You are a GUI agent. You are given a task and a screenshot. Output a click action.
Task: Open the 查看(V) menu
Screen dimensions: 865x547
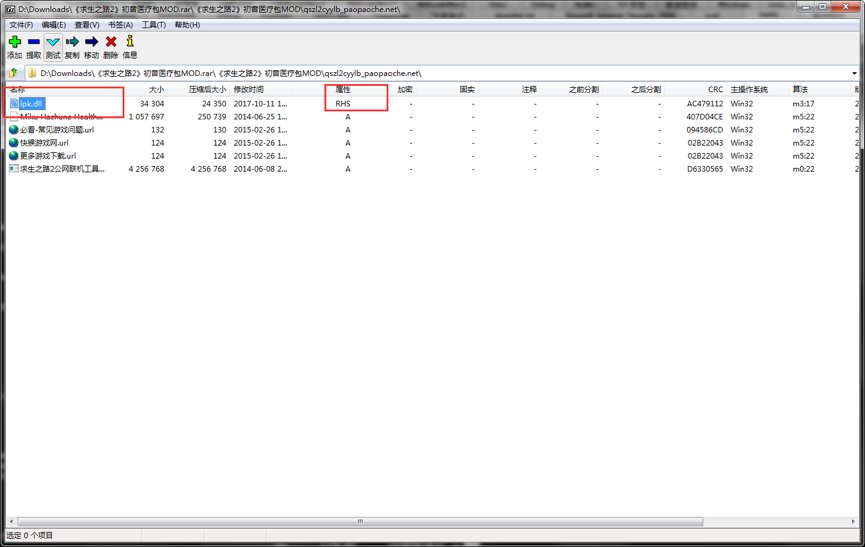coord(87,25)
